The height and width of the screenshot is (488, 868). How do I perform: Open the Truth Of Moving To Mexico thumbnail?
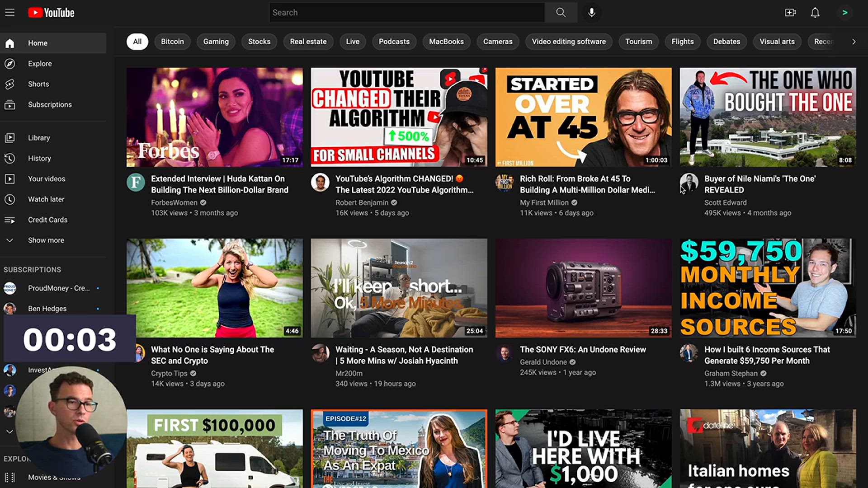pyautogui.click(x=399, y=449)
